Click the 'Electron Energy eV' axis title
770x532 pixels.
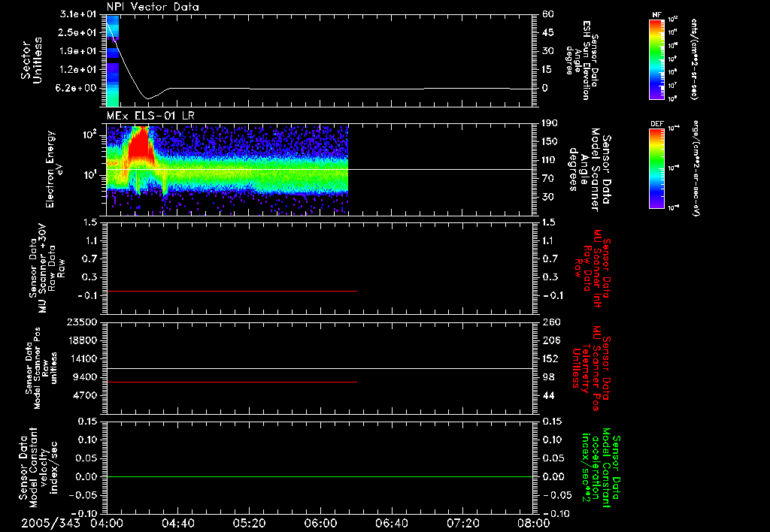tap(54, 169)
